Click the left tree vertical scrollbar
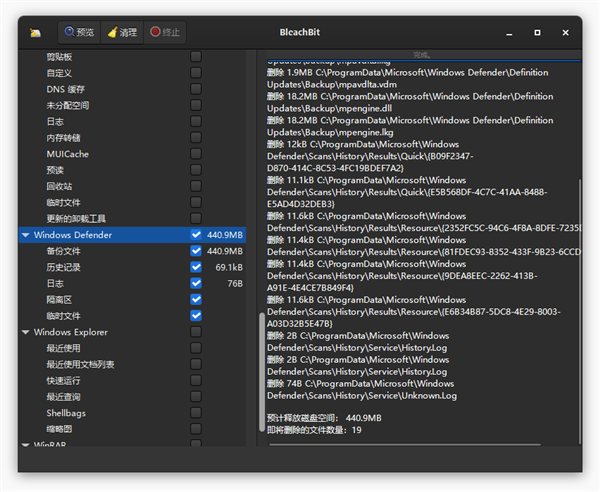Viewport: 600px width, 492px height. [262, 372]
